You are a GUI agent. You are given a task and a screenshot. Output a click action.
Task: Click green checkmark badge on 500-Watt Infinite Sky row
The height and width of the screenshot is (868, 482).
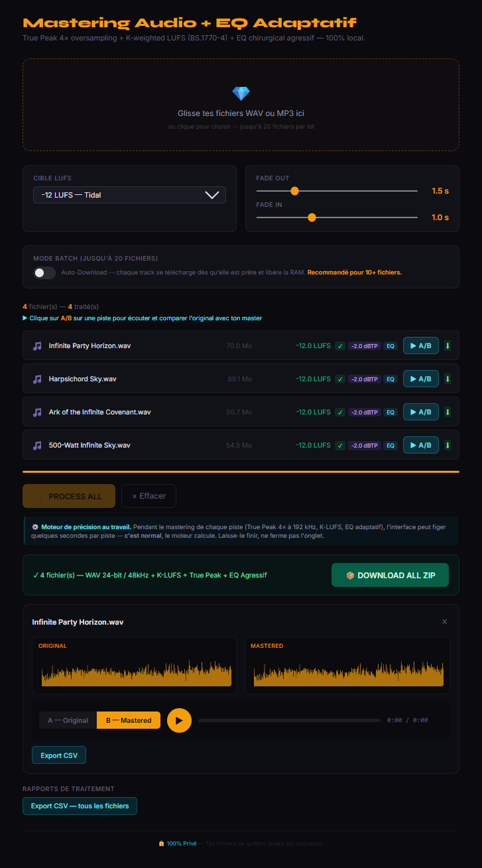[x=339, y=445]
